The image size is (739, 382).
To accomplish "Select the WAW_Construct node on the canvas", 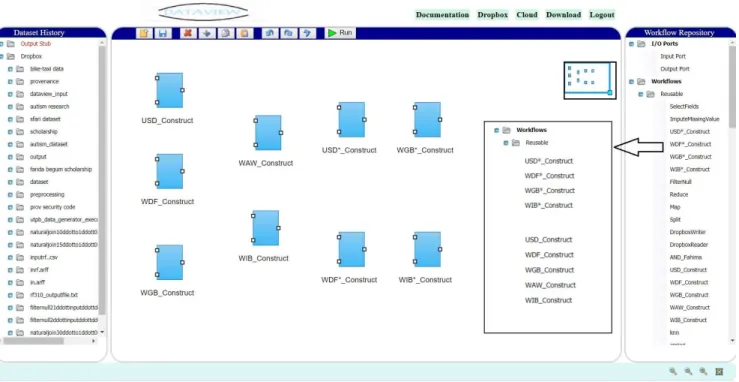I will (268, 132).
